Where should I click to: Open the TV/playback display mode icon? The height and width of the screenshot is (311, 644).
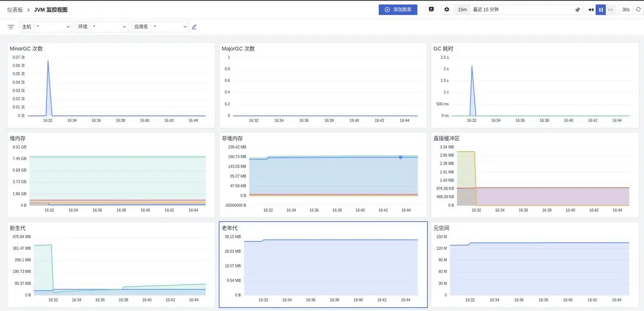431,9
